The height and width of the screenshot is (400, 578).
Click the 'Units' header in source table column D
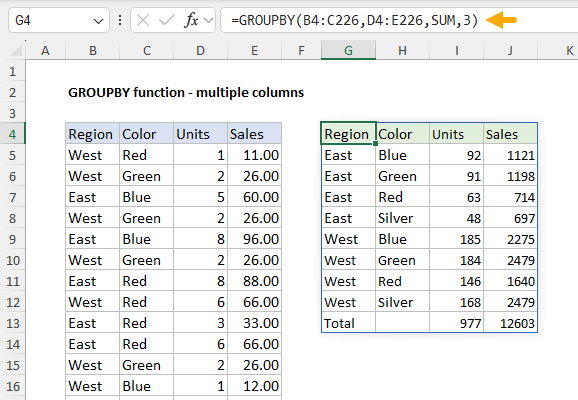200,134
